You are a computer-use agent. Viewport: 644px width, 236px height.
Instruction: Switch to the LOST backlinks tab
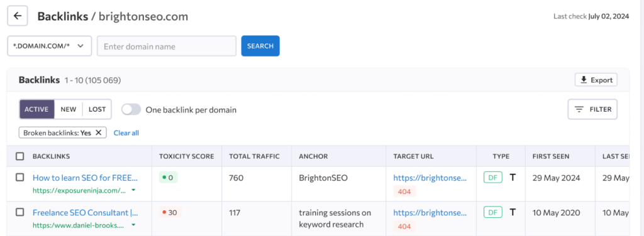[97, 109]
